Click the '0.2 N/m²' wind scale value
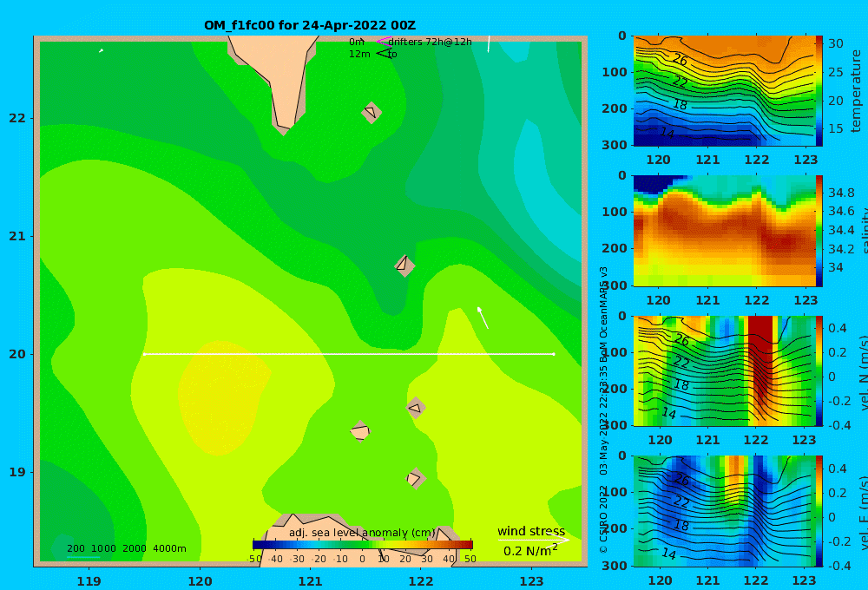Screen dimensions: 868x590 click(530, 550)
